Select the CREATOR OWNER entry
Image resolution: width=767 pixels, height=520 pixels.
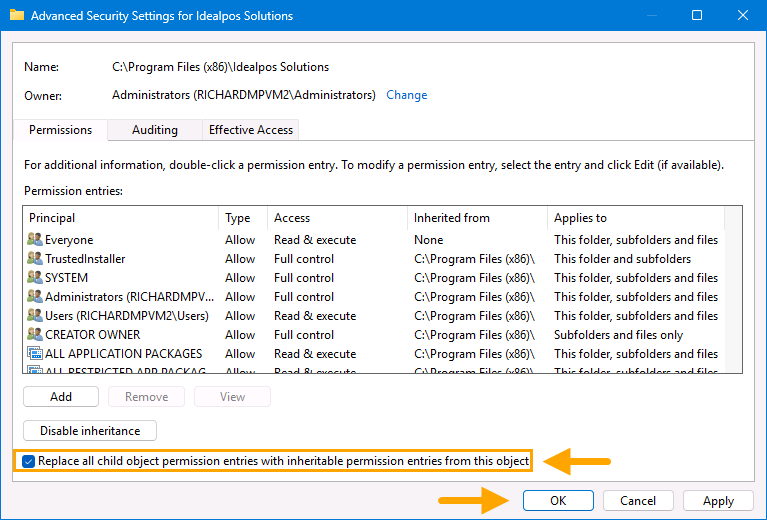pos(374,335)
